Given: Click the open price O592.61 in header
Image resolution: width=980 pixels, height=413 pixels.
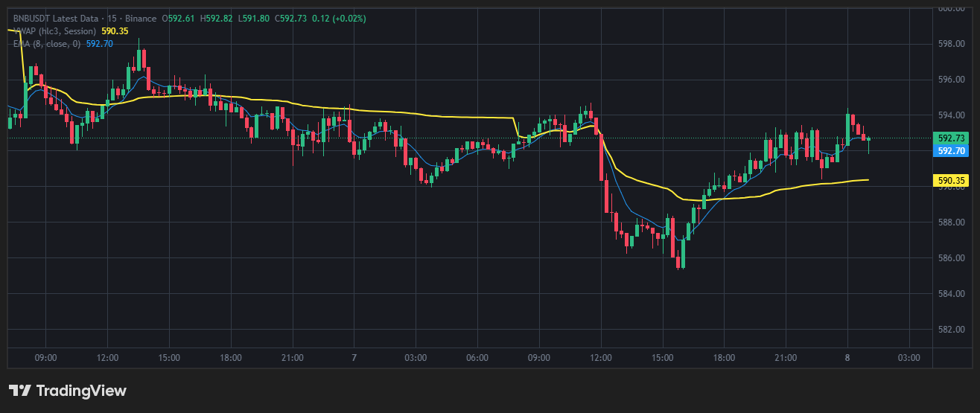Looking at the screenshot, I should [179, 18].
